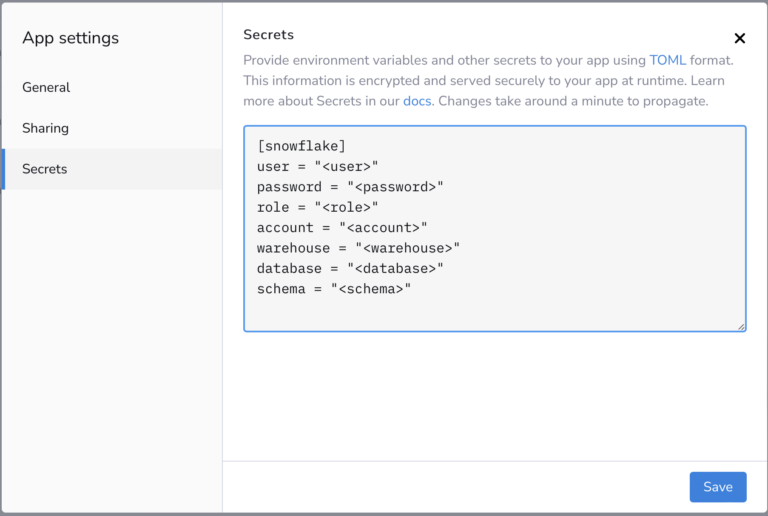Image resolution: width=768 pixels, height=516 pixels.
Task: Click the database = "<database>" line
Action: click(x=349, y=268)
